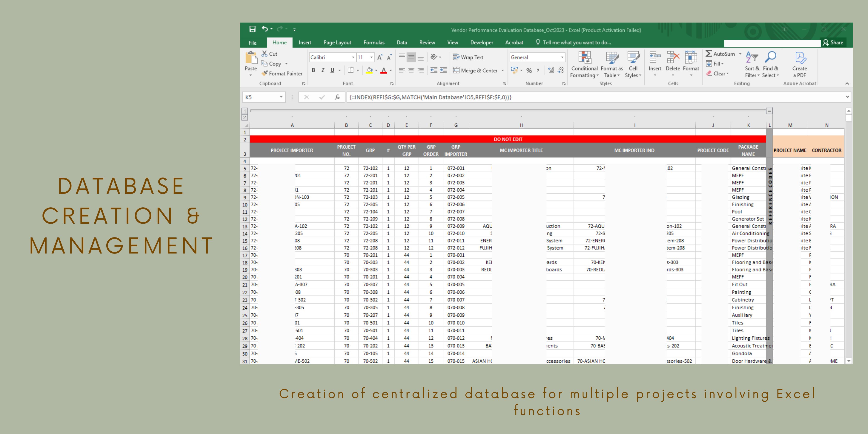Open the Clear dropdown
The width and height of the screenshot is (868, 434).
pyautogui.click(x=717, y=73)
